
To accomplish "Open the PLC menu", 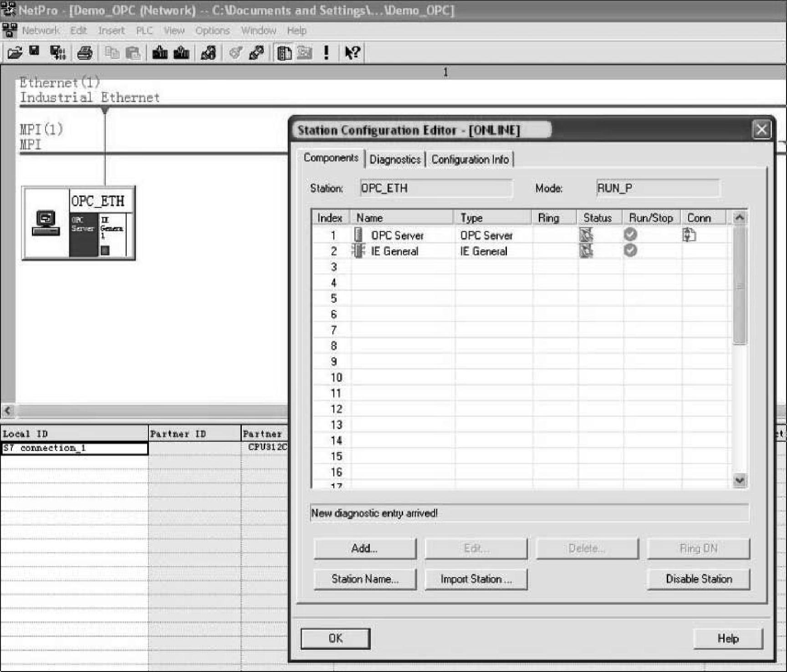I will click(144, 31).
